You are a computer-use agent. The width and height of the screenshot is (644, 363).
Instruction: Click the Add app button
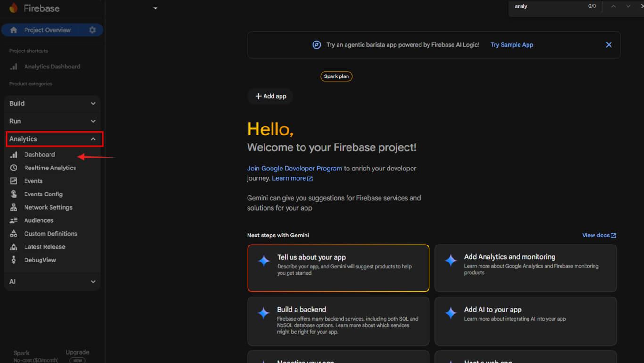pos(271,96)
